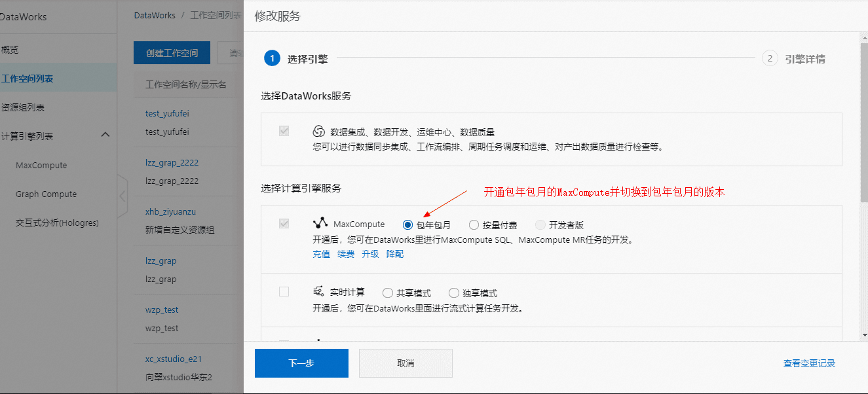Click the workspace search input field
The width and height of the screenshot is (868, 394).
231,53
